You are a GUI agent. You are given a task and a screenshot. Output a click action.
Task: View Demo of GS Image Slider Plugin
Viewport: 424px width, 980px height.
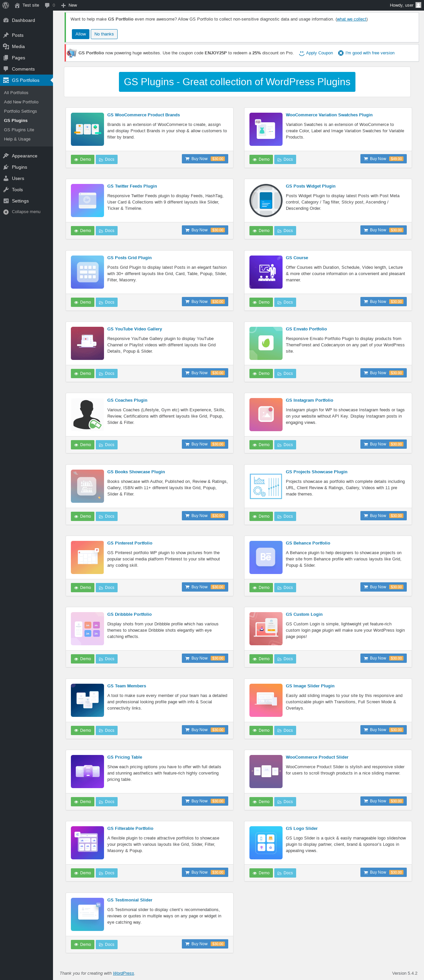point(261,730)
